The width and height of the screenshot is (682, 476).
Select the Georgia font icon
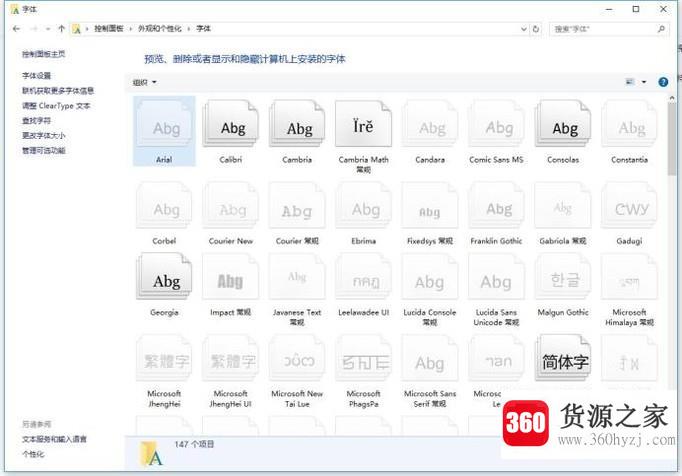[164, 277]
